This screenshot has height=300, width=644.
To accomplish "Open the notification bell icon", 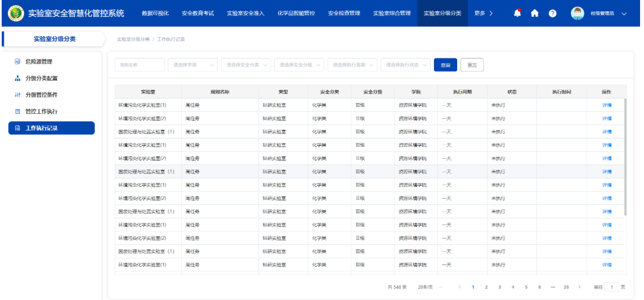I will [x=517, y=13].
